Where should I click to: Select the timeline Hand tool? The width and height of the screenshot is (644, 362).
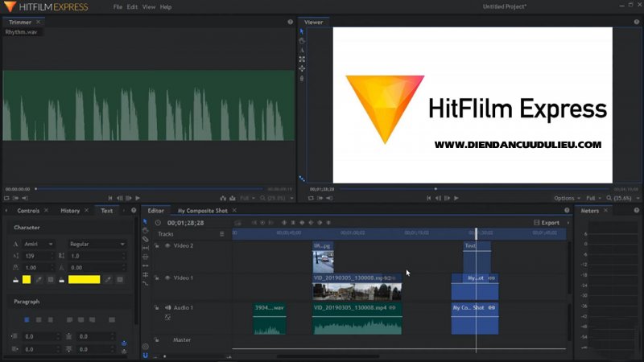click(145, 230)
